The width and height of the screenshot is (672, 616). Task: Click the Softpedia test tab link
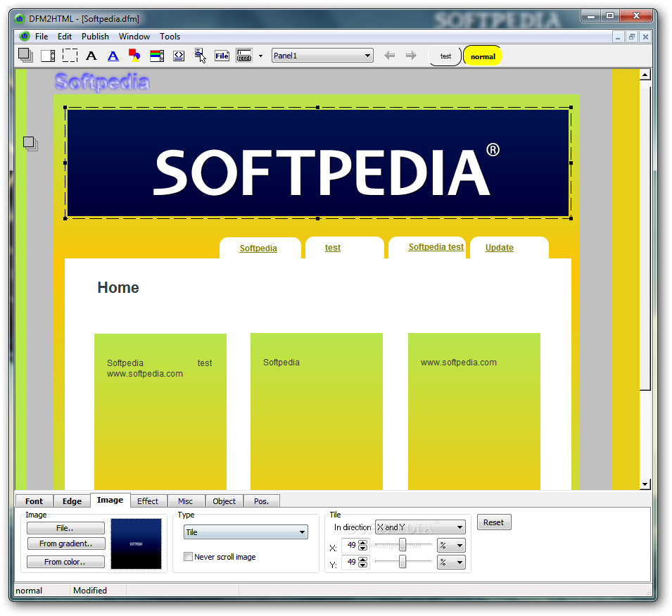[x=436, y=247]
